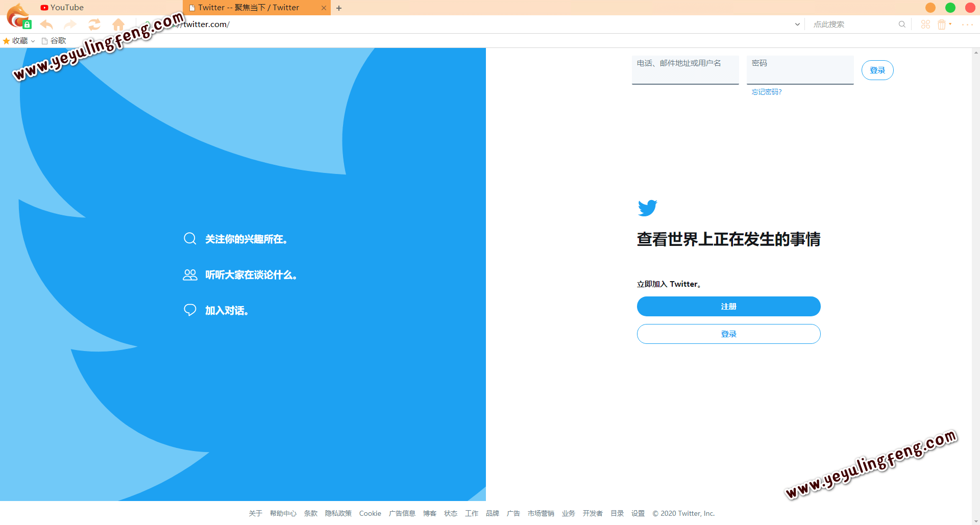Go to the browser home icon
Viewport: 980px width, 525px height.
pyautogui.click(x=118, y=24)
